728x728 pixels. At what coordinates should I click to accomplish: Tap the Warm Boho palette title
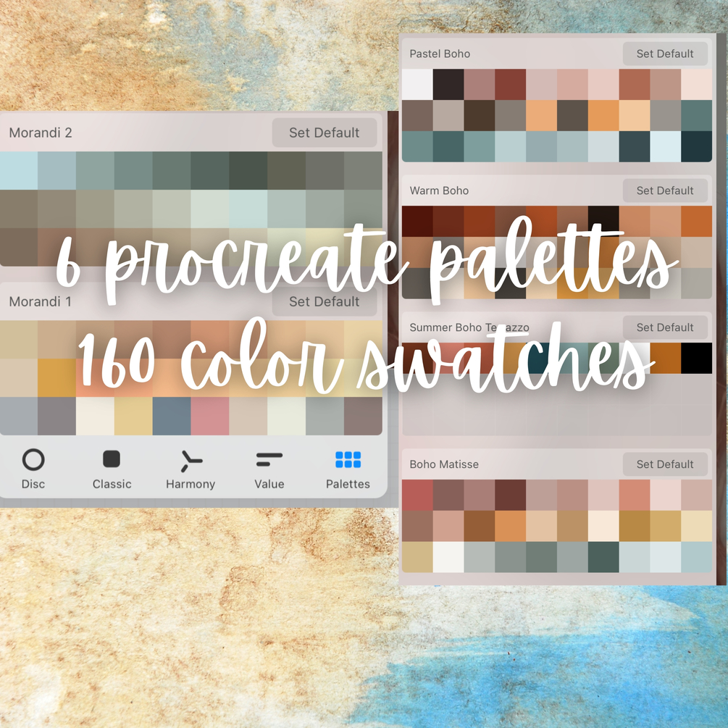(439, 191)
